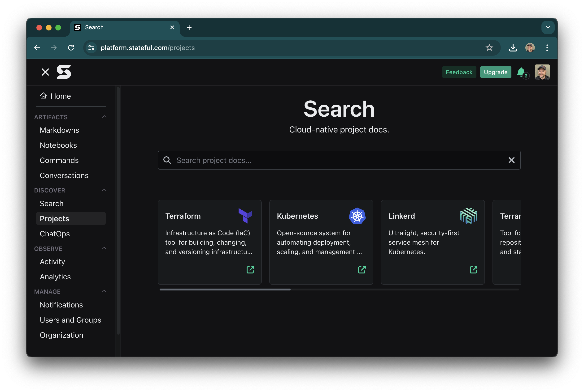Click the sidebar vertical scrollbar

118,210
